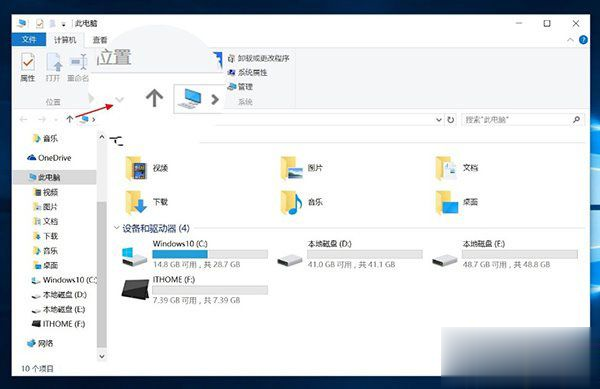The height and width of the screenshot is (389, 600).
Task: Click the search magnifier icon
Action: (x=576, y=120)
